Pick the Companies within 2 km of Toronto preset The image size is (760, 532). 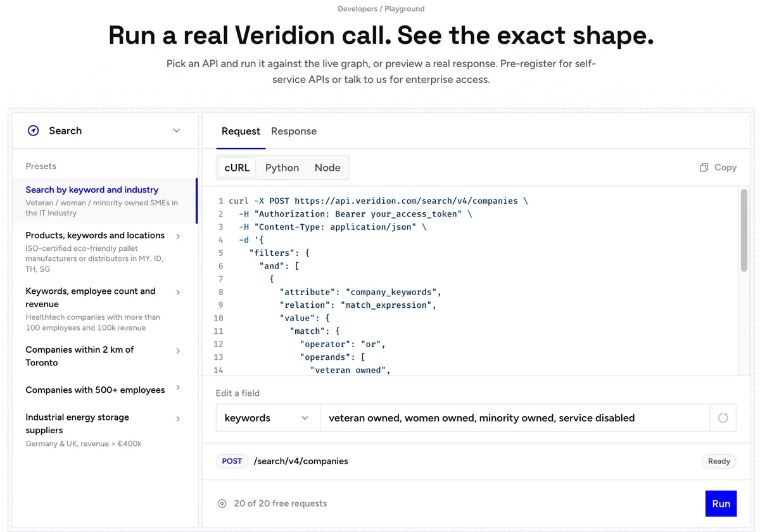click(x=104, y=356)
